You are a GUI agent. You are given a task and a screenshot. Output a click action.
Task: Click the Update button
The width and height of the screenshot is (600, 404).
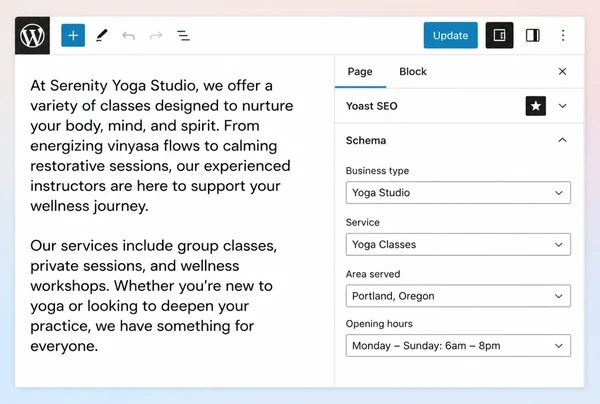pos(450,35)
